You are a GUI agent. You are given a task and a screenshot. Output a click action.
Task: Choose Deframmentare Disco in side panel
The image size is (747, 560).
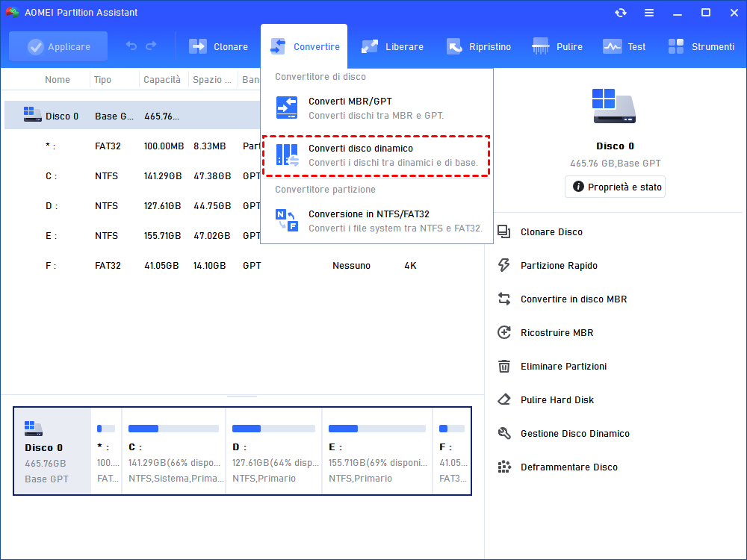click(x=568, y=467)
